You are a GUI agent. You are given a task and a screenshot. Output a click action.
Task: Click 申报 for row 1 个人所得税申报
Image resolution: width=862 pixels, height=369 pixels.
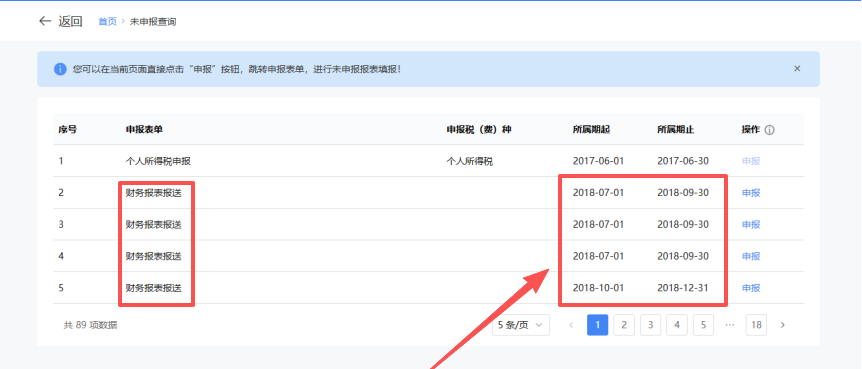(x=751, y=161)
